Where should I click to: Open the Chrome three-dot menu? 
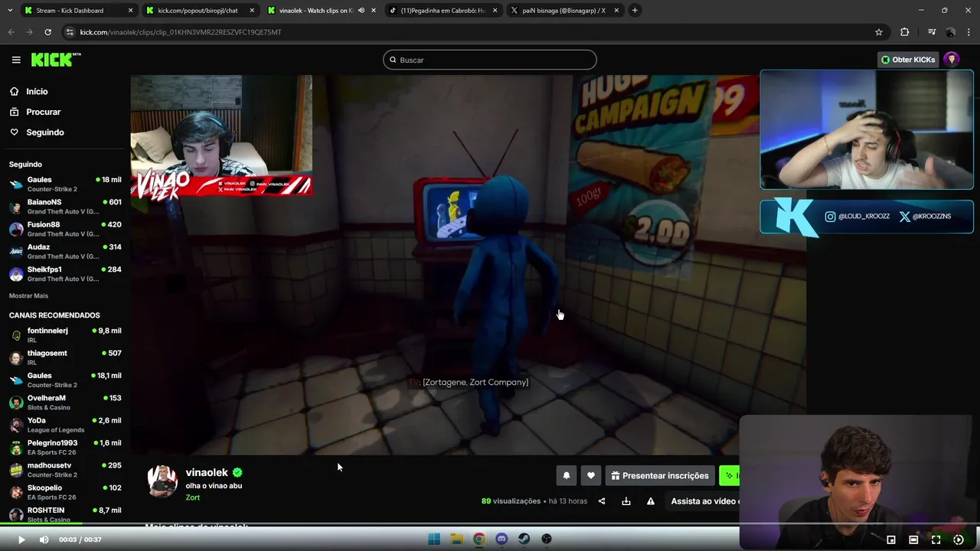pos(969,32)
